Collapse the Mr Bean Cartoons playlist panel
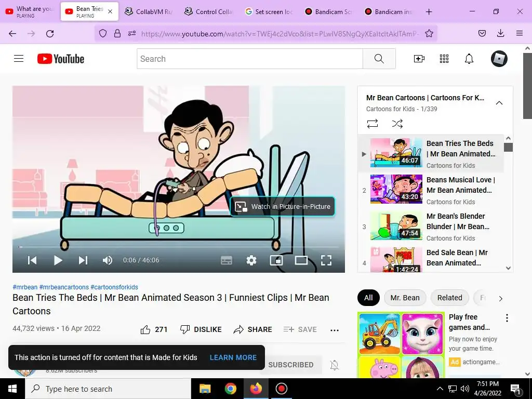This screenshot has height=399, width=532. click(499, 103)
